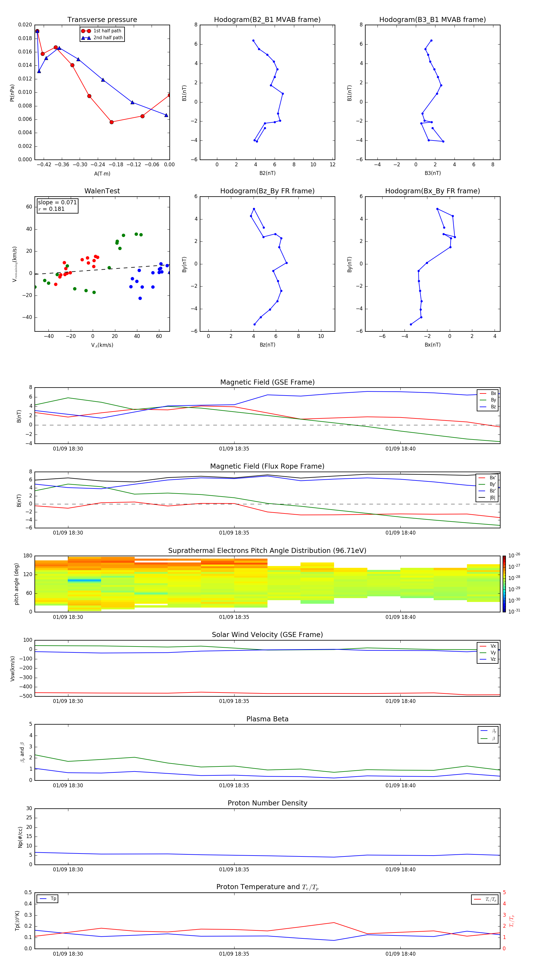Click the pitch angle (deg) axis label
This screenshot has height=980, width=535.
(16, 584)
